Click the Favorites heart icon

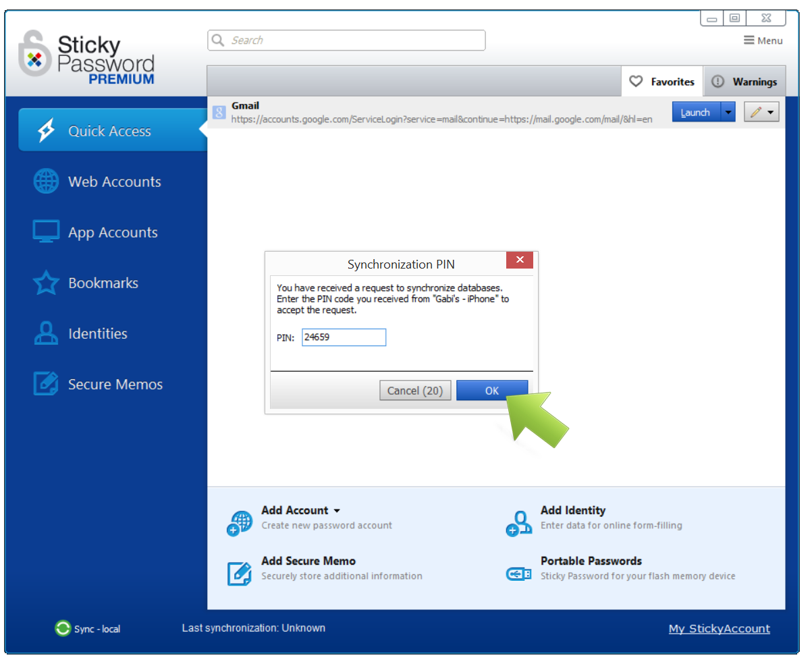tap(636, 82)
